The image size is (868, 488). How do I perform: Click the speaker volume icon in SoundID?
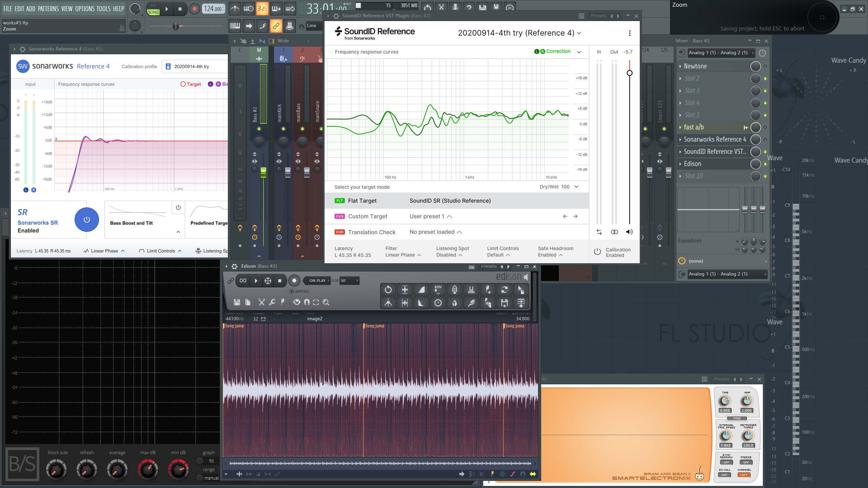(x=629, y=232)
